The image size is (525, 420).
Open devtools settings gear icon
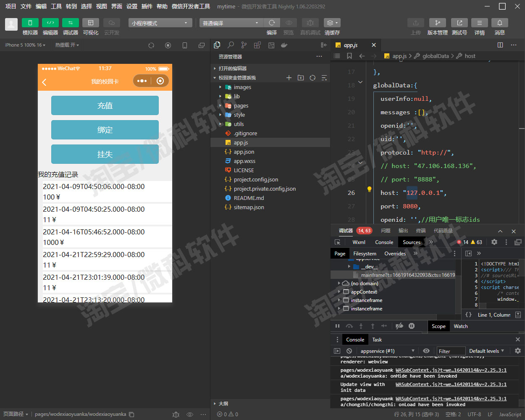coord(494,242)
